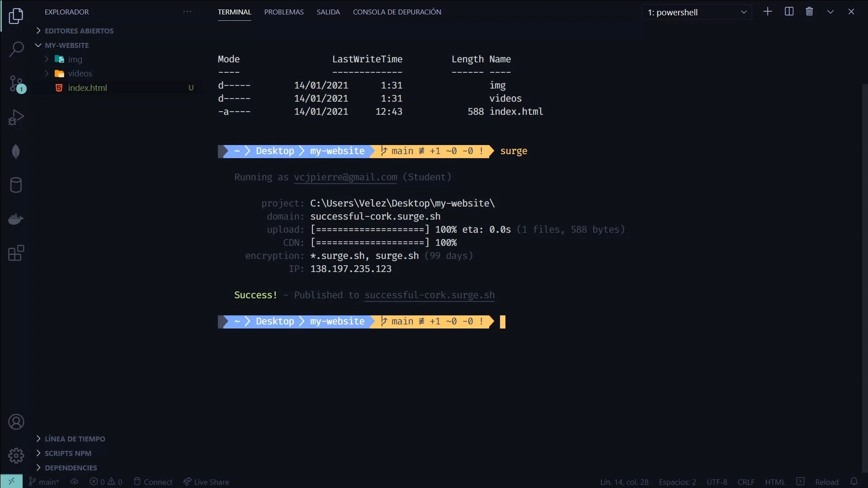Open remote window green status icon
Screen dimensions: 868x488
(x=11, y=482)
